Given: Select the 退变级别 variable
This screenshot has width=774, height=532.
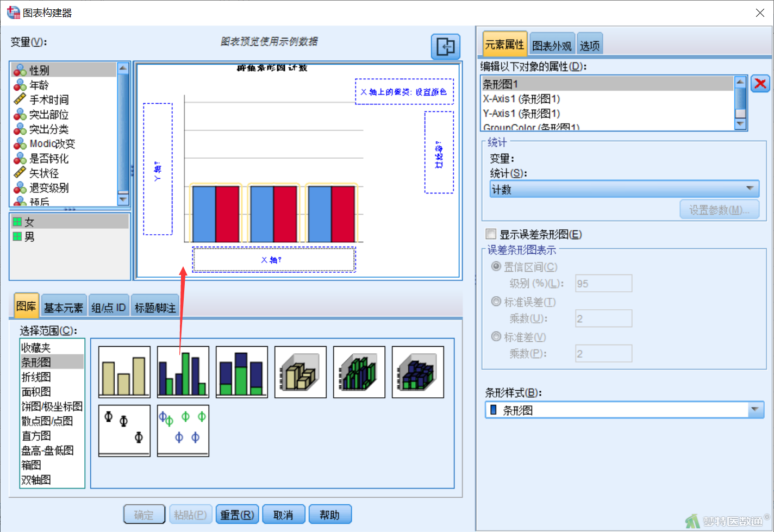Looking at the screenshot, I should 64,187.
